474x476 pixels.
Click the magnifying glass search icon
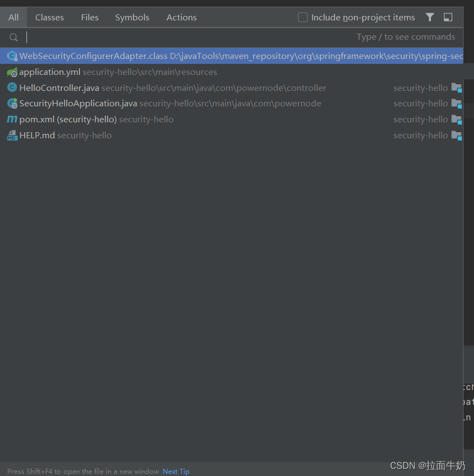13,37
